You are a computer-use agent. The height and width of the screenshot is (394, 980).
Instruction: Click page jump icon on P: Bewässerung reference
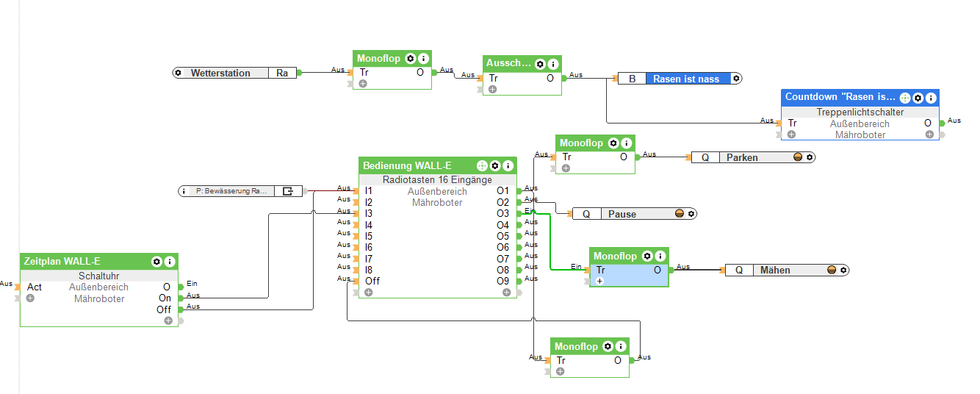(288, 191)
